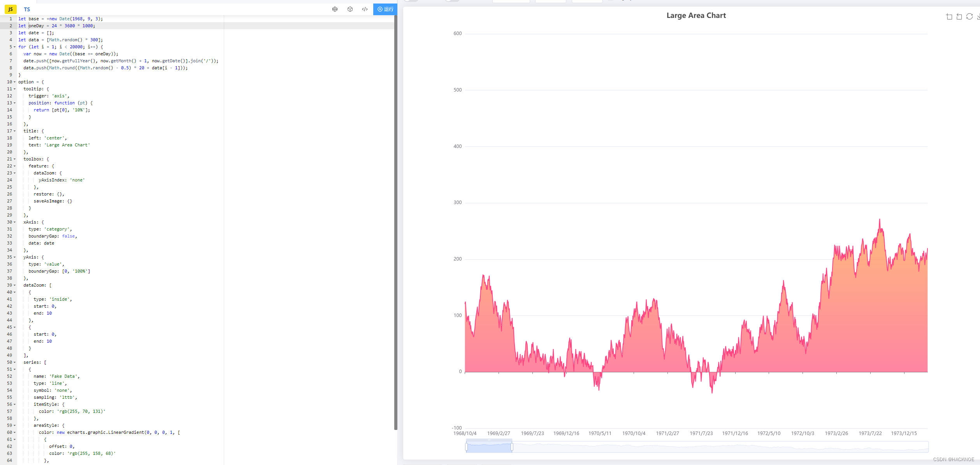This screenshot has height=465, width=980.
Task: Click the restore icon in chart toolbox
Action: (x=969, y=16)
